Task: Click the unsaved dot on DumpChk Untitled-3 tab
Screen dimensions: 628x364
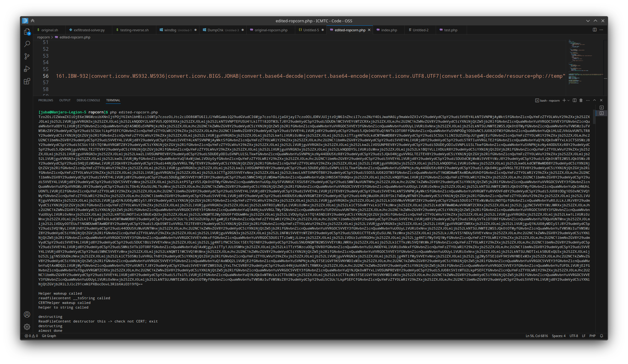Action: [x=243, y=30]
